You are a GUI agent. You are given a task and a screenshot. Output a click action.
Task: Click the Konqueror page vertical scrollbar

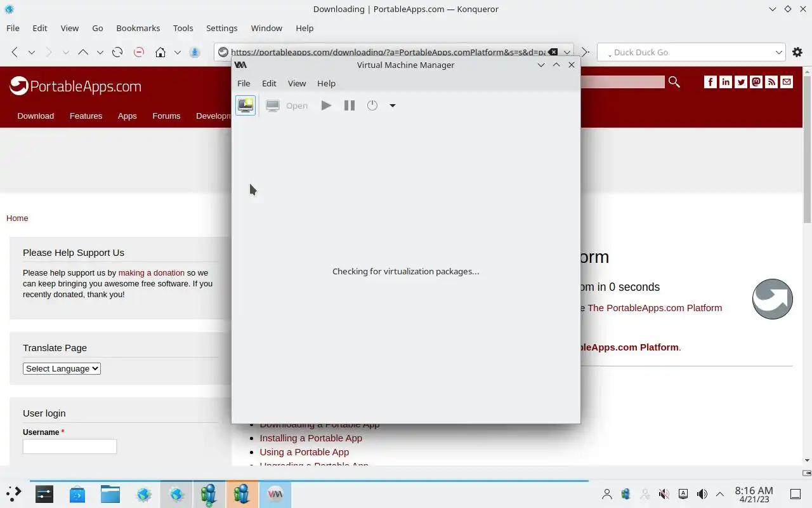click(807, 150)
